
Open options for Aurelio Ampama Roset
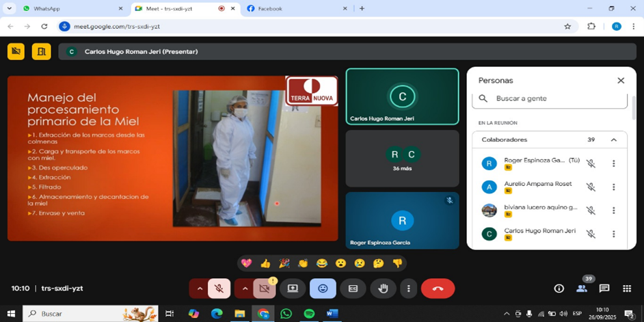pyautogui.click(x=613, y=187)
